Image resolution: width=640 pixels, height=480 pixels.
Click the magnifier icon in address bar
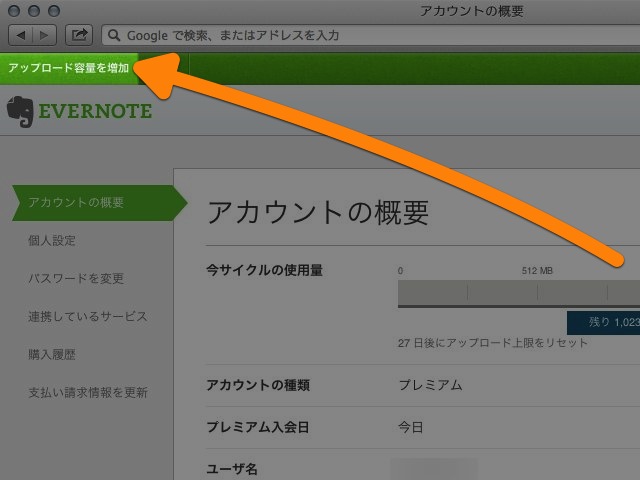click(x=114, y=36)
